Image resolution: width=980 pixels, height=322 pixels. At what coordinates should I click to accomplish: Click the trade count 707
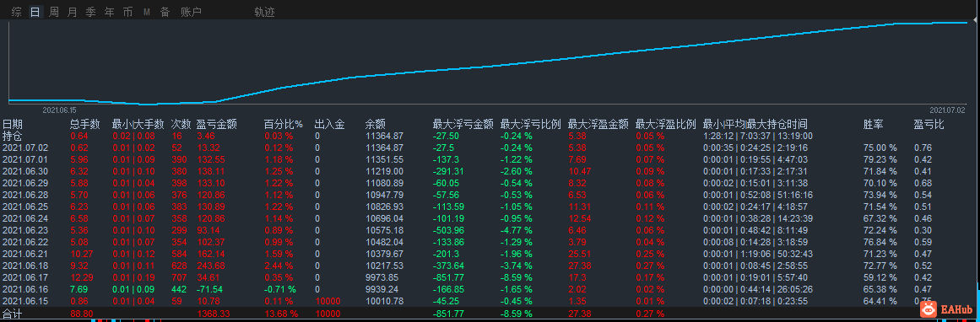click(x=179, y=277)
